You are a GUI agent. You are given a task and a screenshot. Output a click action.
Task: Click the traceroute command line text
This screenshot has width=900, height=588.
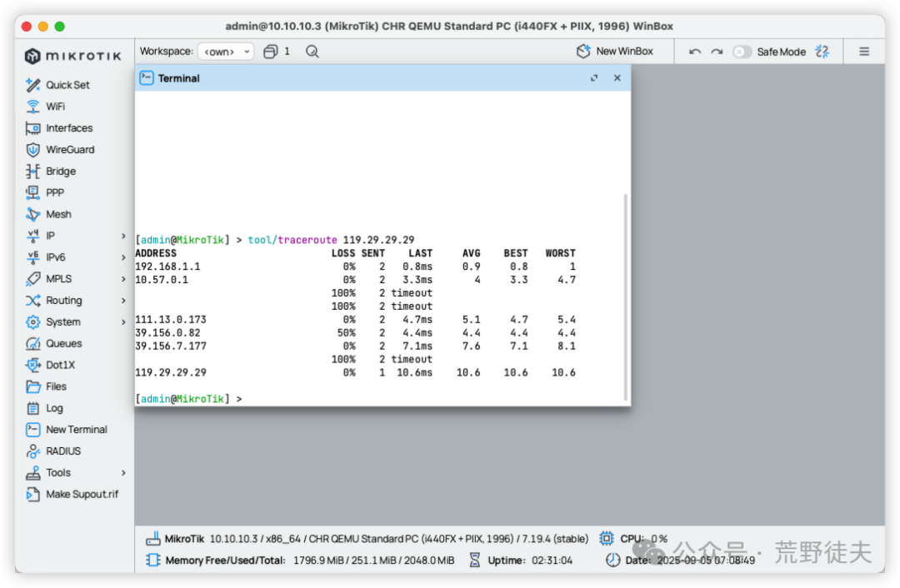(331, 240)
